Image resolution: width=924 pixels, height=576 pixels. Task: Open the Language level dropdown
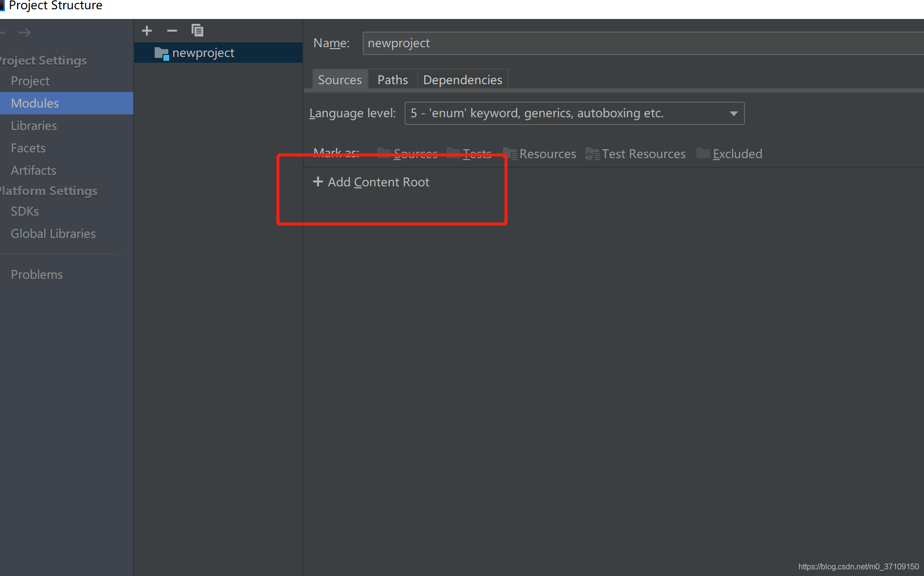[x=574, y=113]
